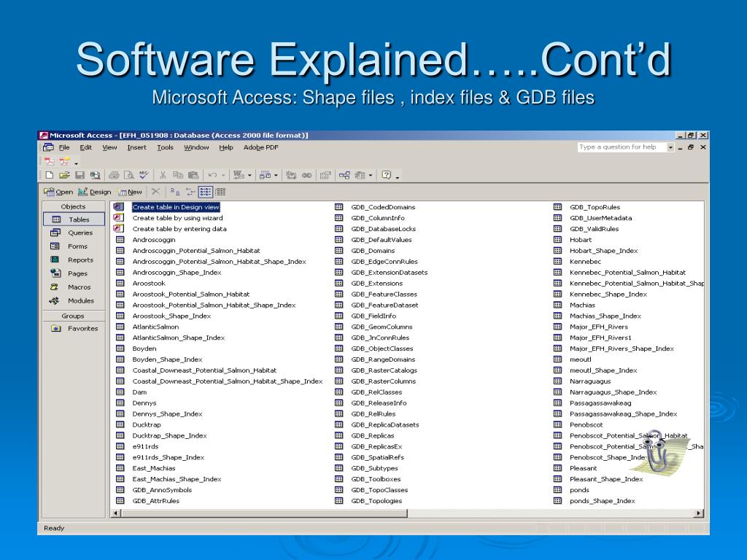Click the horizontal scrollbar right arrow
The width and height of the screenshot is (747, 560).
[699, 513]
